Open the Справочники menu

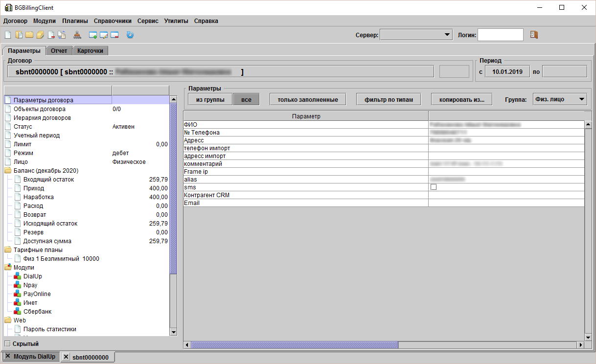coord(113,21)
